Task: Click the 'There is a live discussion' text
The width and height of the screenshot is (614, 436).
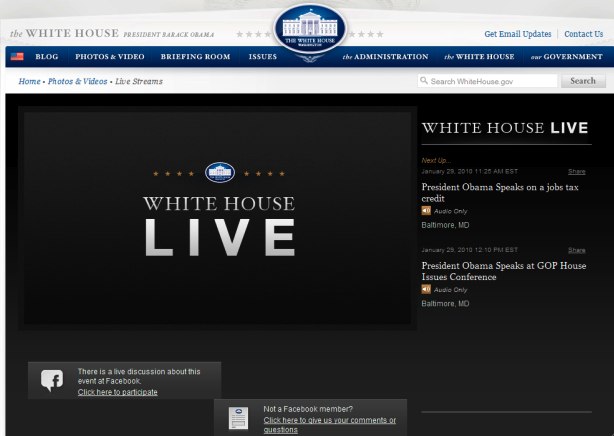Action: click(x=139, y=376)
